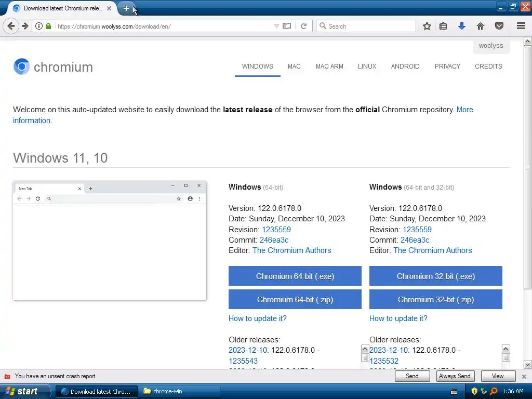The image size is (532, 399).
Task: Click the Chromium window preview thumbnail
Action: (109, 241)
